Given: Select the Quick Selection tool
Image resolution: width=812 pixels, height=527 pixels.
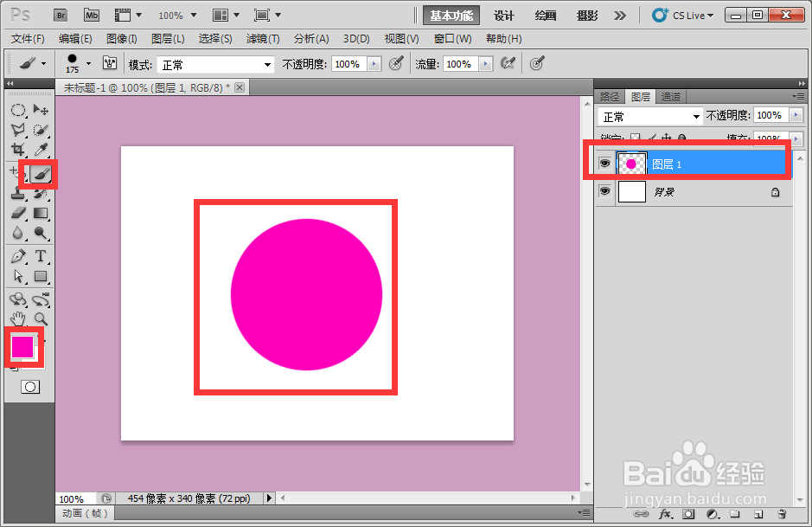Looking at the screenshot, I should point(41,130).
